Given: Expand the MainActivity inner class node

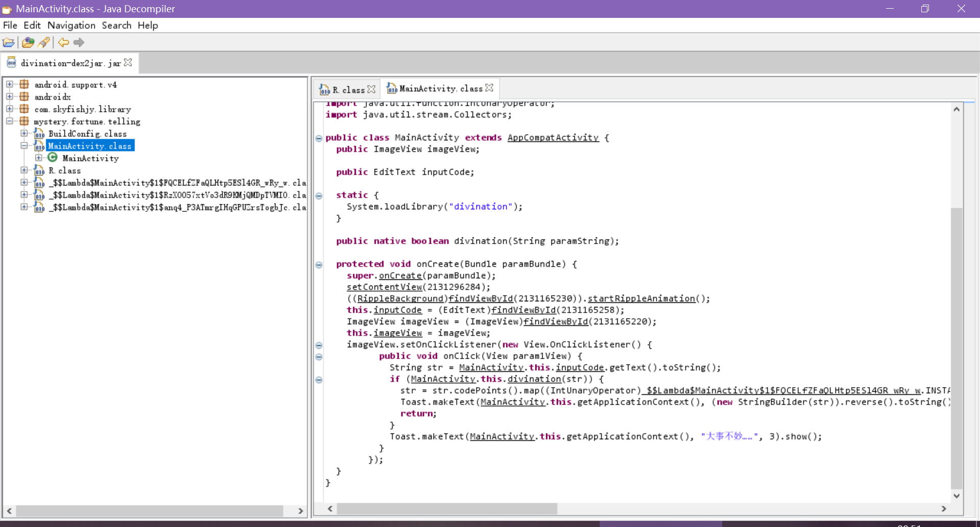Looking at the screenshot, I should tap(39, 158).
